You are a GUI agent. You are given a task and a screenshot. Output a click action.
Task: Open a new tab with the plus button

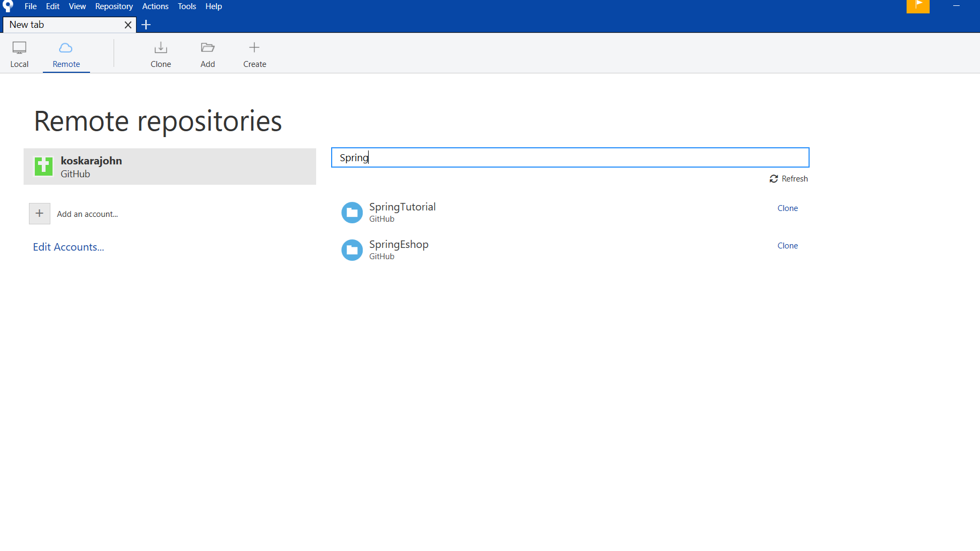point(146,25)
